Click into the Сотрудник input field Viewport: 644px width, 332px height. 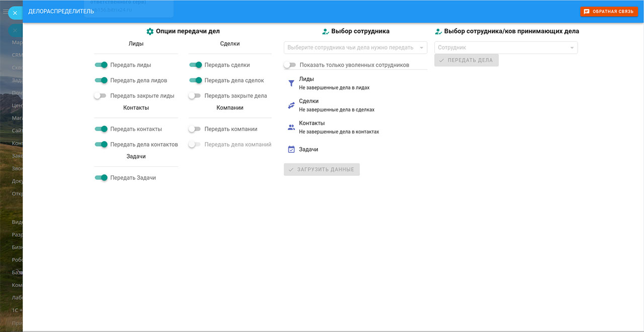tap(501, 47)
